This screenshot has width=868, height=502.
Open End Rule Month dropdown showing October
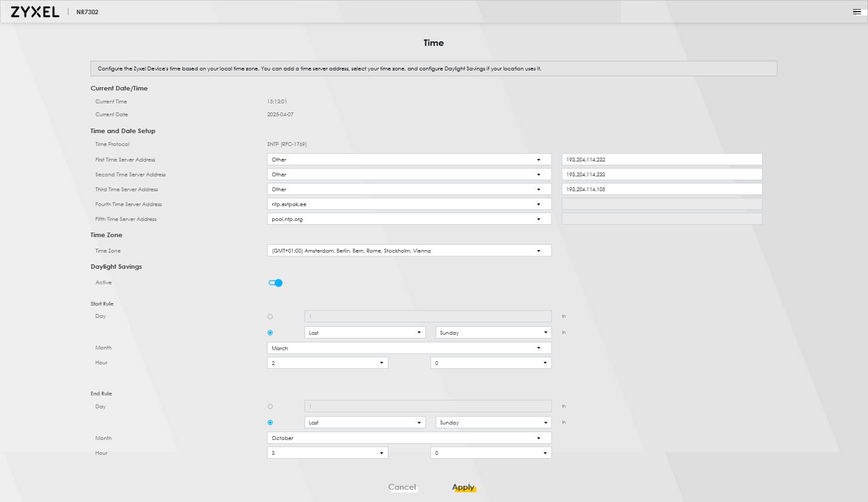(408, 438)
